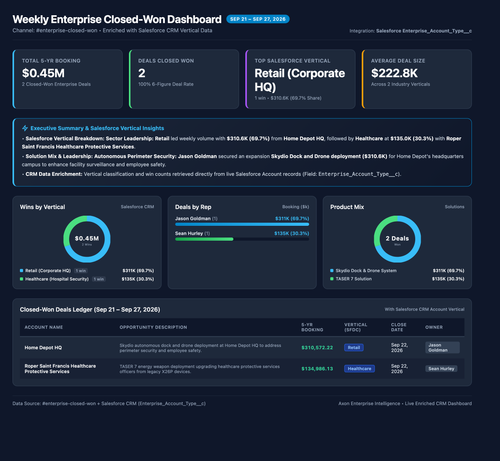Click Sean Hurley's green booking progress bar

click(x=204, y=239)
